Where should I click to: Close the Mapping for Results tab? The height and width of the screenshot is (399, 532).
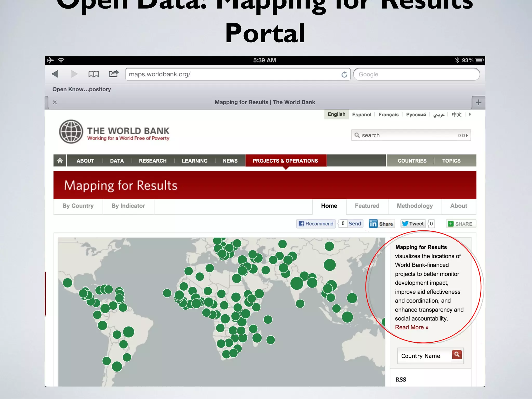55,102
